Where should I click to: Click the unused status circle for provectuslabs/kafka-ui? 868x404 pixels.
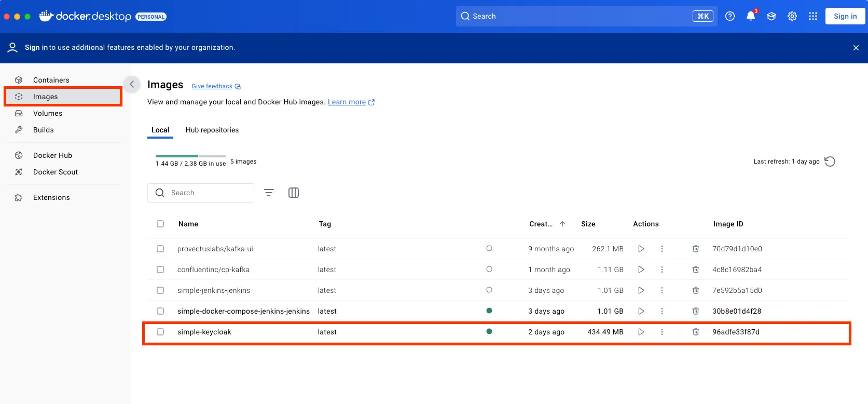[x=489, y=248]
